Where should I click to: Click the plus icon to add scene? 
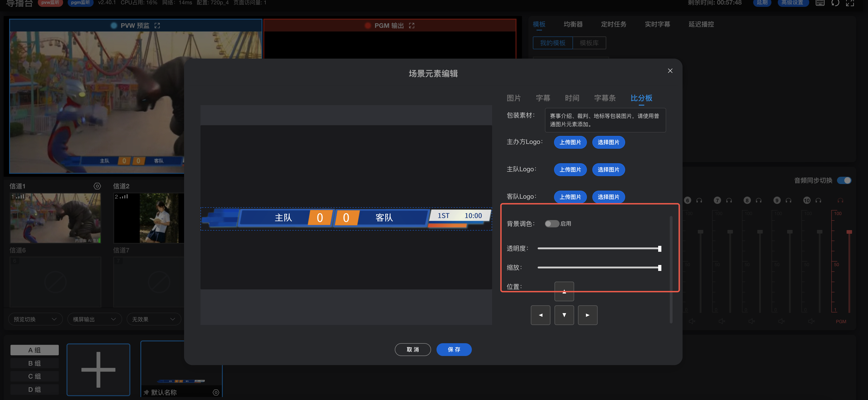coord(98,370)
